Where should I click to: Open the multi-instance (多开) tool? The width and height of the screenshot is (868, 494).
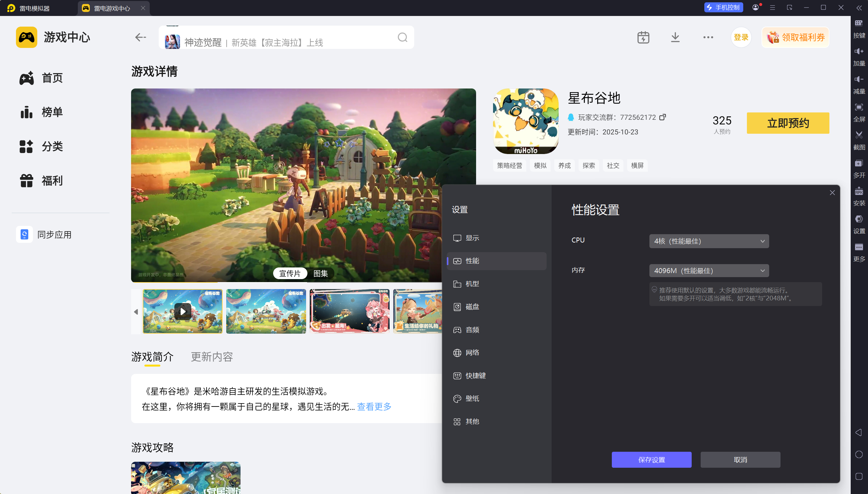tap(859, 163)
